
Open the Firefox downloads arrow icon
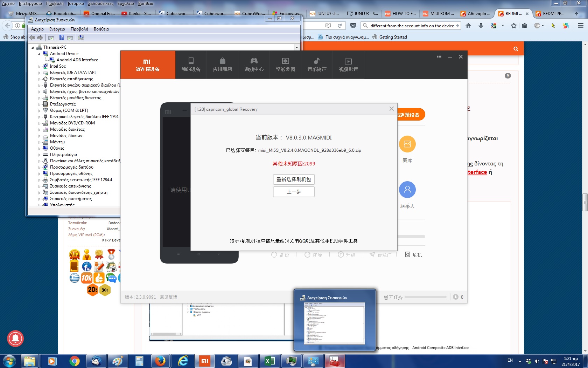[481, 26]
